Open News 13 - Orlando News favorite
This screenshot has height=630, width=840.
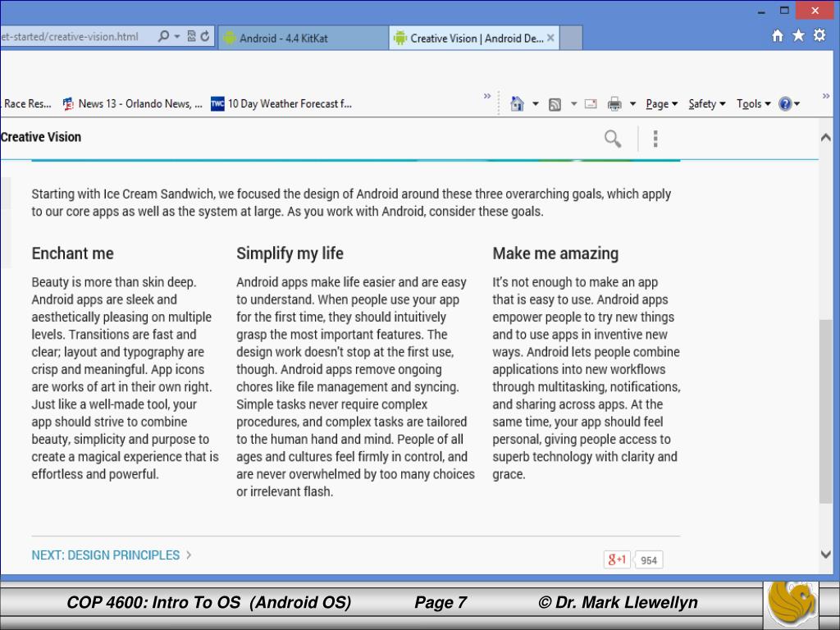pyautogui.click(x=132, y=104)
